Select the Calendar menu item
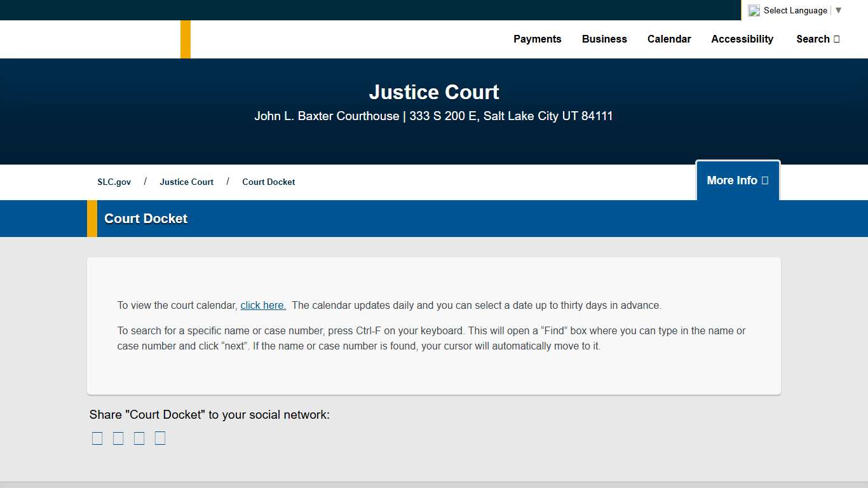 pyautogui.click(x=669, y=39)
